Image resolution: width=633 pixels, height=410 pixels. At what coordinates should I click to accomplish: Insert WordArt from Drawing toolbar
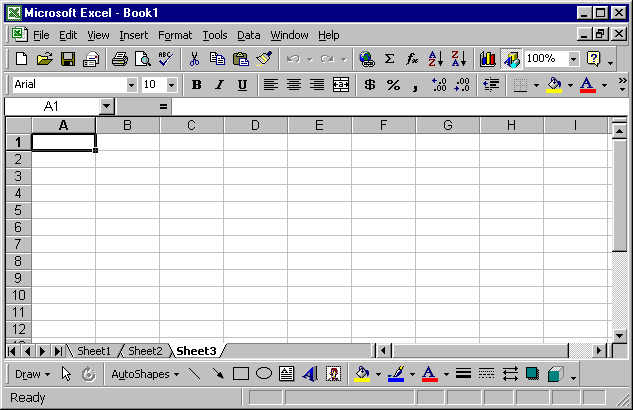310,374
